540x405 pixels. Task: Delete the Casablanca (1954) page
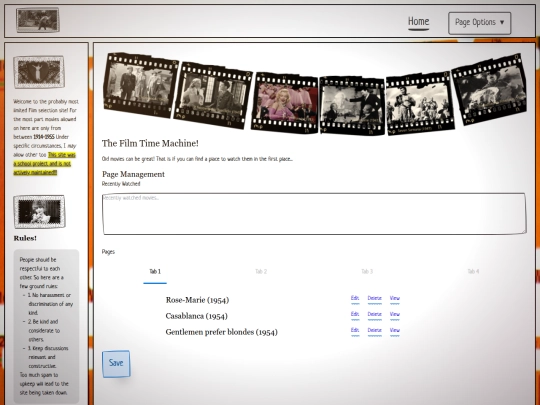coord(374,314)
